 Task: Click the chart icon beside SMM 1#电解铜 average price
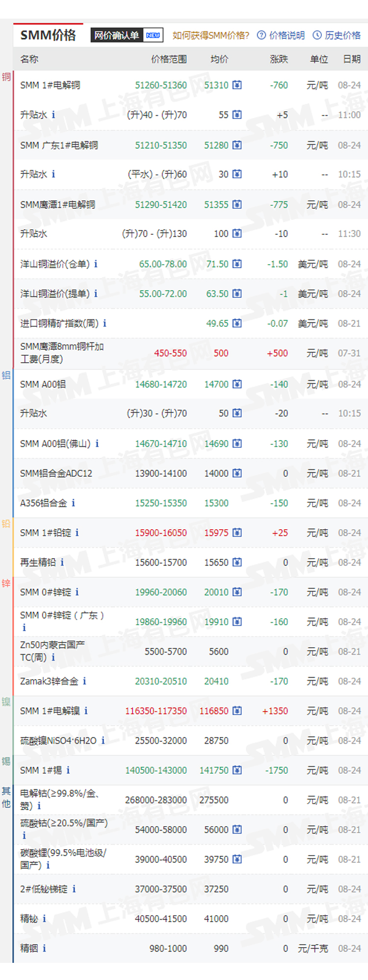[x=237, y=85]
